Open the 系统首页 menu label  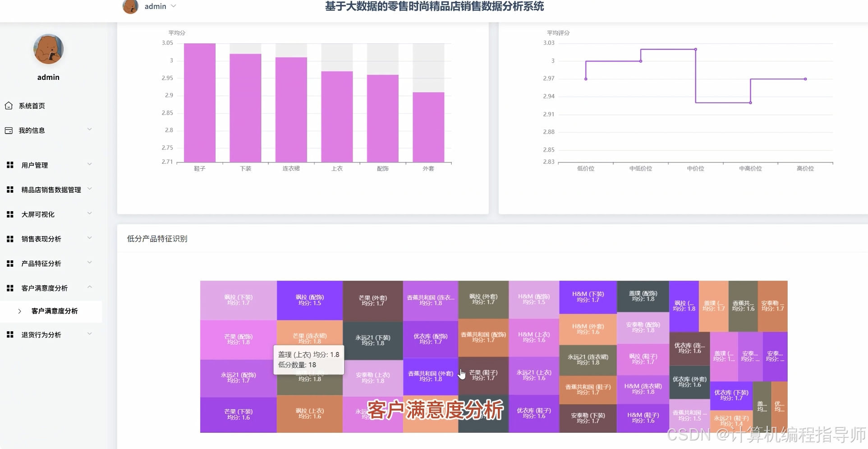(x=32, y=106)
